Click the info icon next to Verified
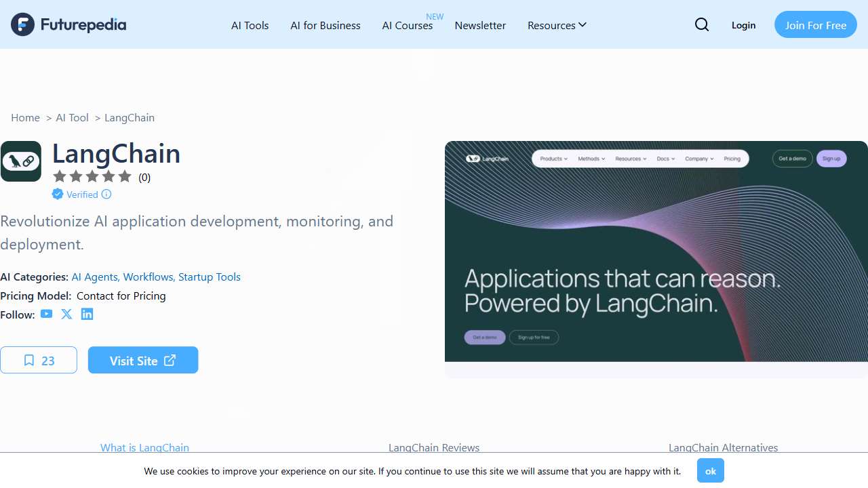This screenshot has width=868, height=488. (106, 195)
